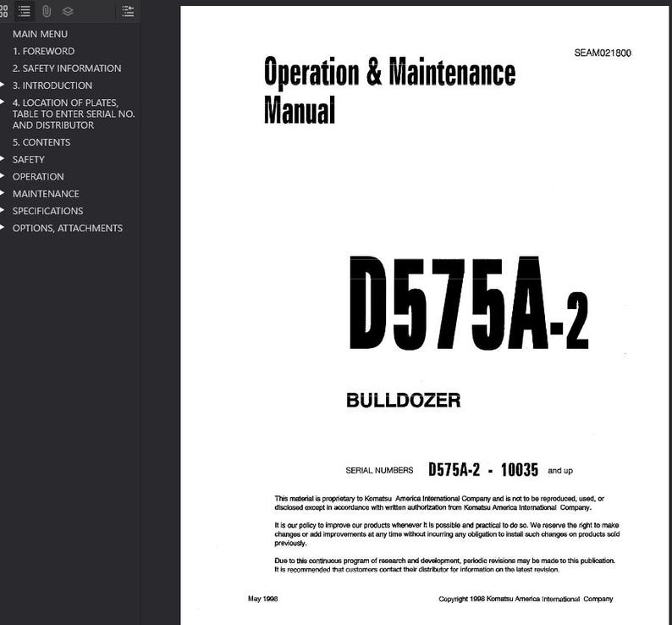The width and height of the screenshot is (672, 625).
Task: Click document number SEAM021800
Action: [x=603, y=53]
